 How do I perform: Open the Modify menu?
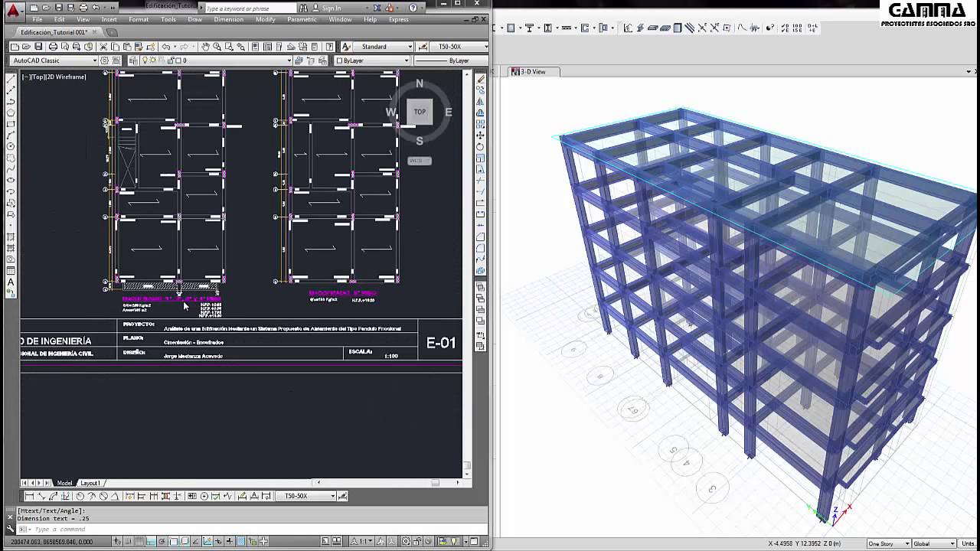point(265,19)
